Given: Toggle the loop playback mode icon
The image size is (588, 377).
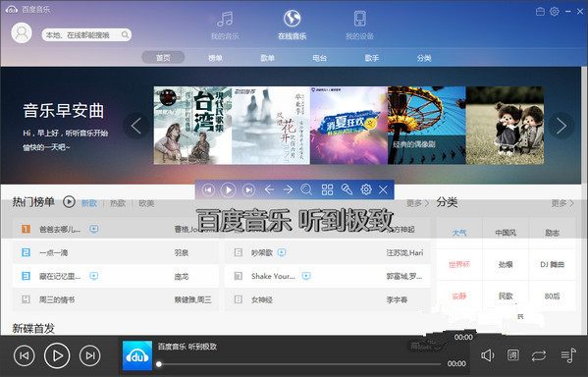Looking at the screenshot, I should click(539, 355).
